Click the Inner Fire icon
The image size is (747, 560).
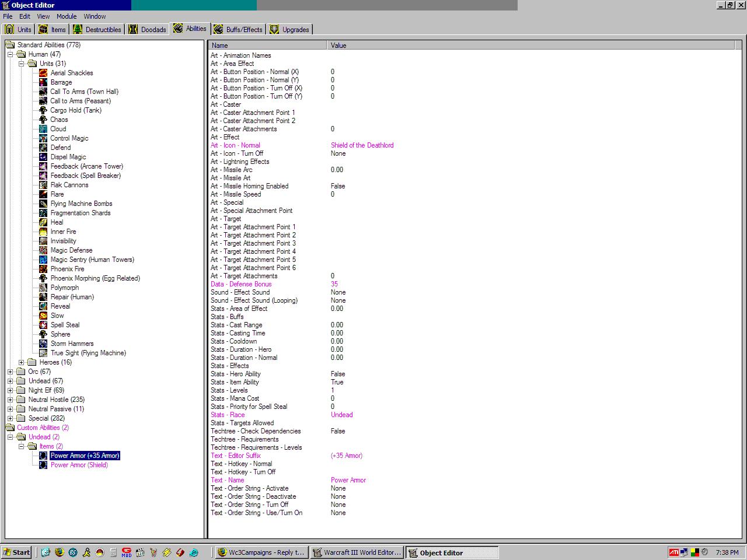click(x=43, y=232)
